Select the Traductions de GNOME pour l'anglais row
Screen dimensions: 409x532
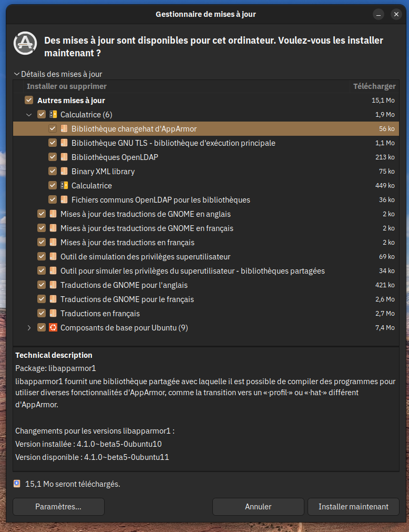(124, 285)
